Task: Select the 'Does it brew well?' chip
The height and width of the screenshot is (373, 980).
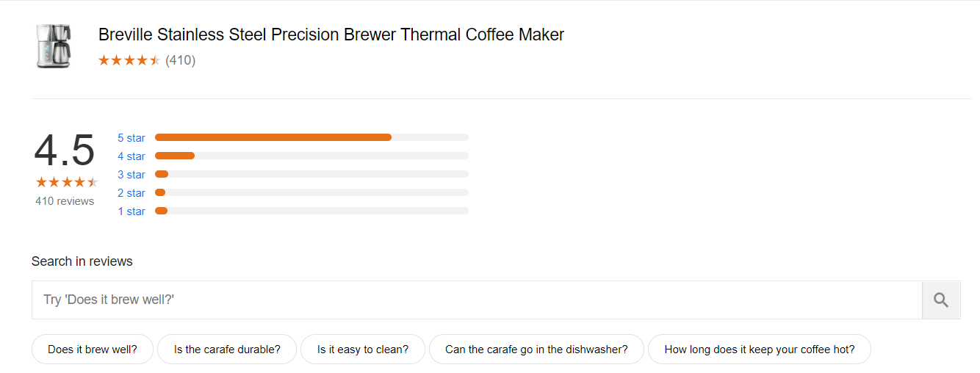Action: pyautogui.click(x=93, y=350)
